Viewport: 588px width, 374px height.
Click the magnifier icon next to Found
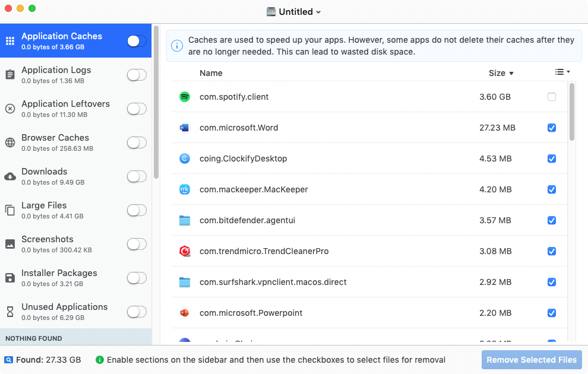click(8, 360)
